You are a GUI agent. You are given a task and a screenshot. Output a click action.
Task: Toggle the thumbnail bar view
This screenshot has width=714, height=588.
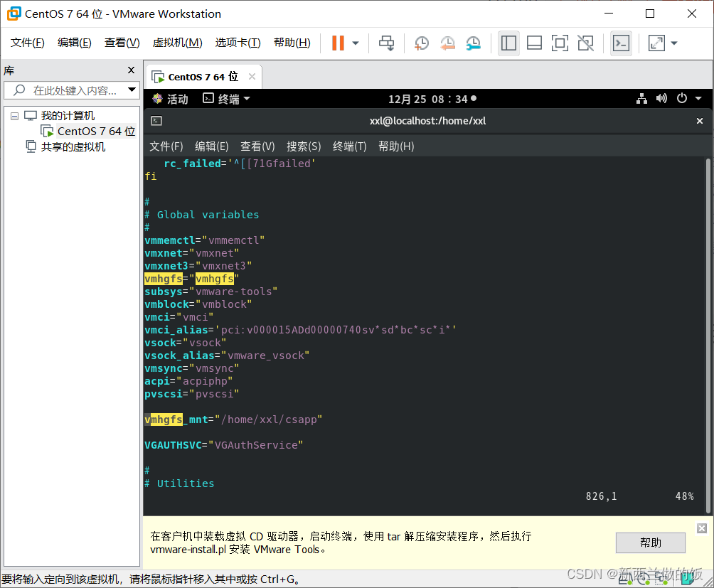(x=534, y=43)
